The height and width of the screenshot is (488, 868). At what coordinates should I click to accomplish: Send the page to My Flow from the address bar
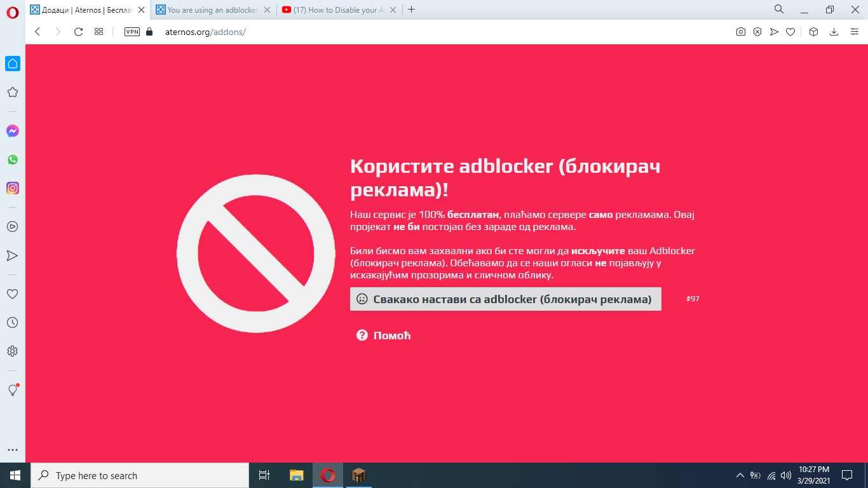click(x=774, y=32)
